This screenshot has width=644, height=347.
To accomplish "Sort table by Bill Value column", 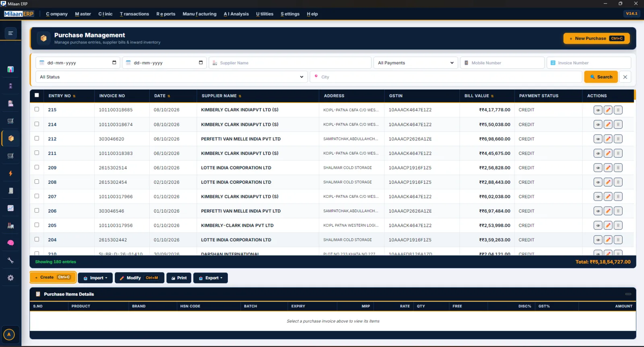I will (479, 96).
